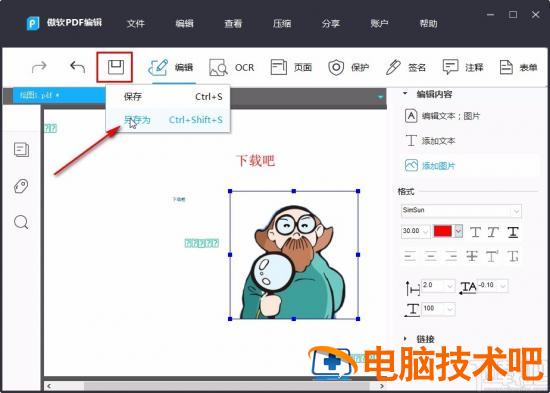Open the 文件 menu
The width and height of the screenshot is (550, 393).
(x=135, y=24)
